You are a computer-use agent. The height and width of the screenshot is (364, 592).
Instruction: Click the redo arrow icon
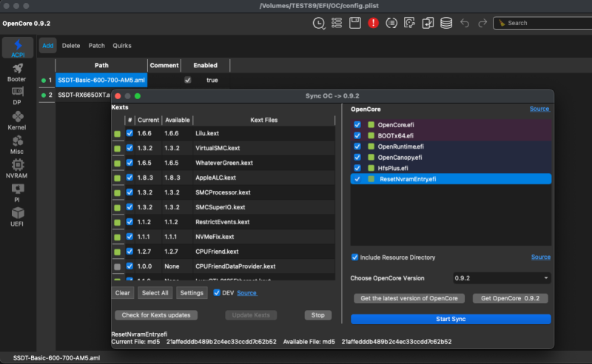482,24
